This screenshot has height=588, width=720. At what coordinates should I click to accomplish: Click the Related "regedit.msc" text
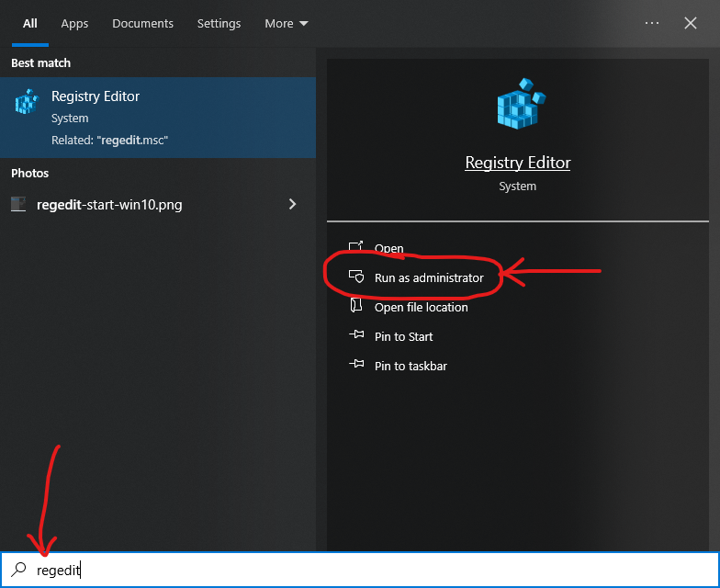110,140
